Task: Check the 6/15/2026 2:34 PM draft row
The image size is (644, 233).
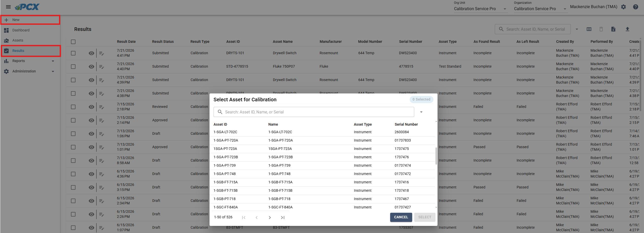Action: pos(73,201)
